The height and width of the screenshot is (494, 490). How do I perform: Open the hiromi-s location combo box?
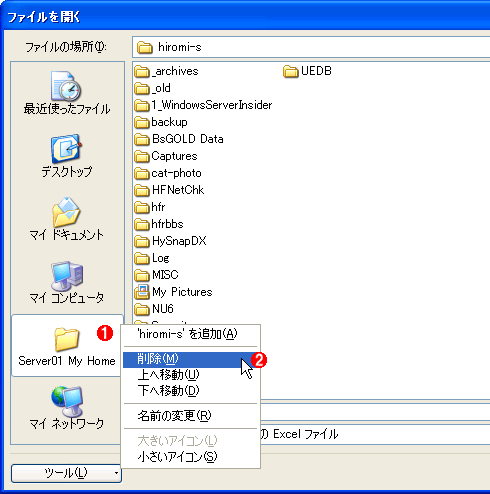click(311, 47)
